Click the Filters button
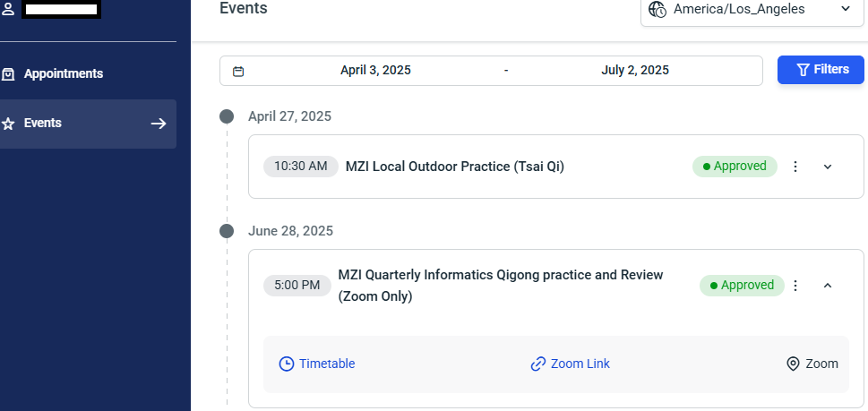The width and height of the screenshot is (868, 411). [x=821, y=70]
